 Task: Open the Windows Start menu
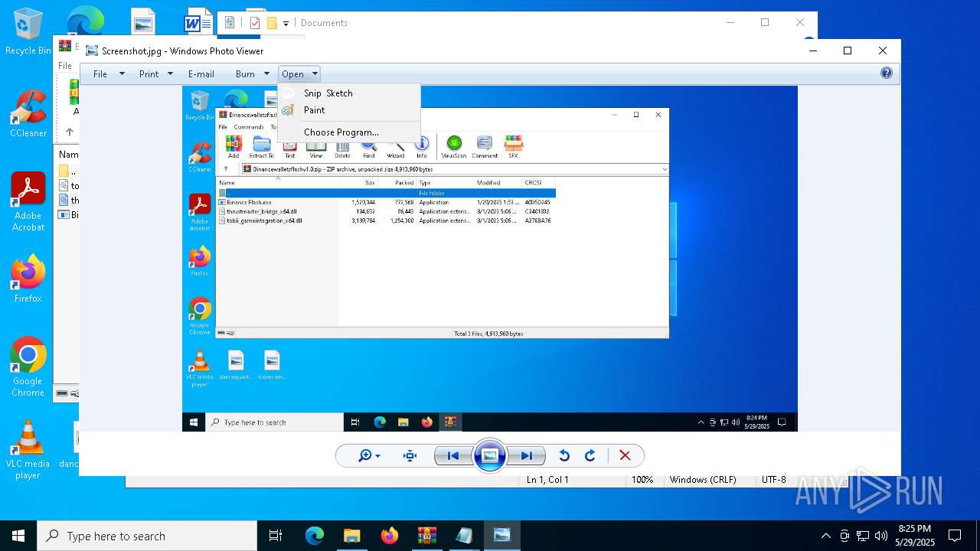[x=18, y=536]
